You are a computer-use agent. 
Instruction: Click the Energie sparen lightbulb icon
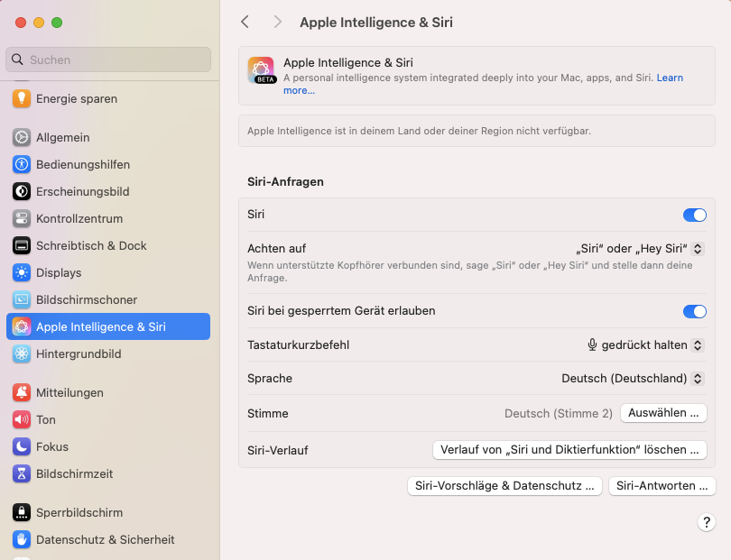[x=22, y=98]
